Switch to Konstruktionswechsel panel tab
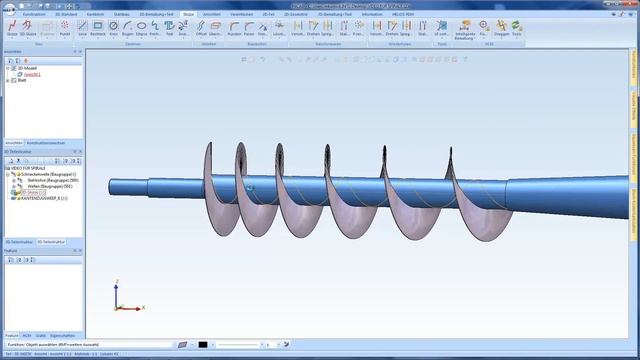The height and width of the screenshot is (360, 640). click(46, 143)
